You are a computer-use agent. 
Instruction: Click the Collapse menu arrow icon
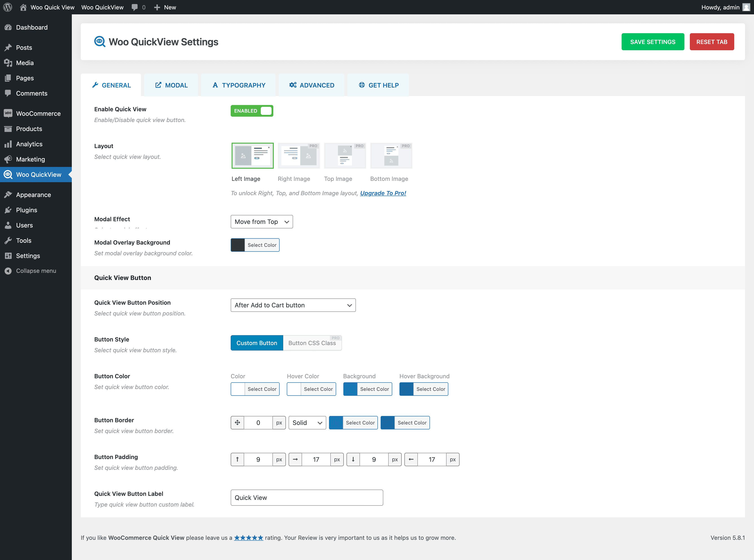[x=8, y=271]
